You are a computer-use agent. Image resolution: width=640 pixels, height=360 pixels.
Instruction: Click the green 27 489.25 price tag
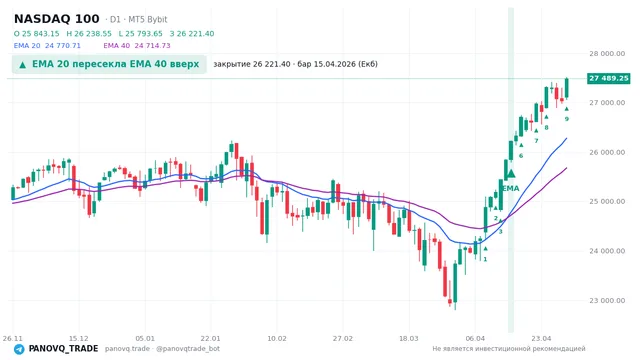tap(609, 78)
